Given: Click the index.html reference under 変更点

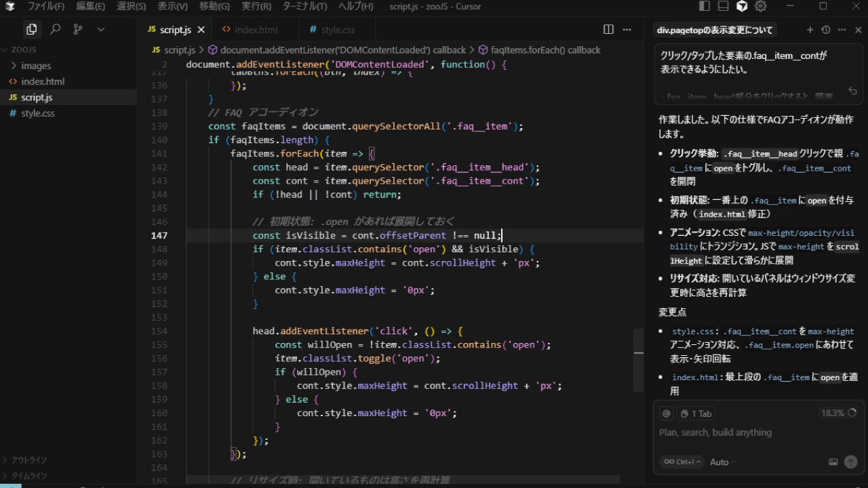Looking at the screenshot, I should (x=694, y=378).
